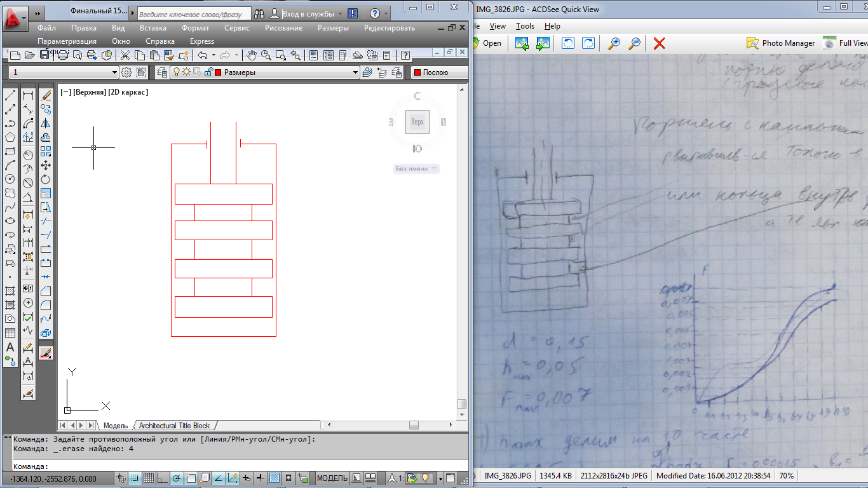Toggle layer on/off lightbulb for Размеры
Image resolution: width=868 pixels, height=488 pixels.
177,72
